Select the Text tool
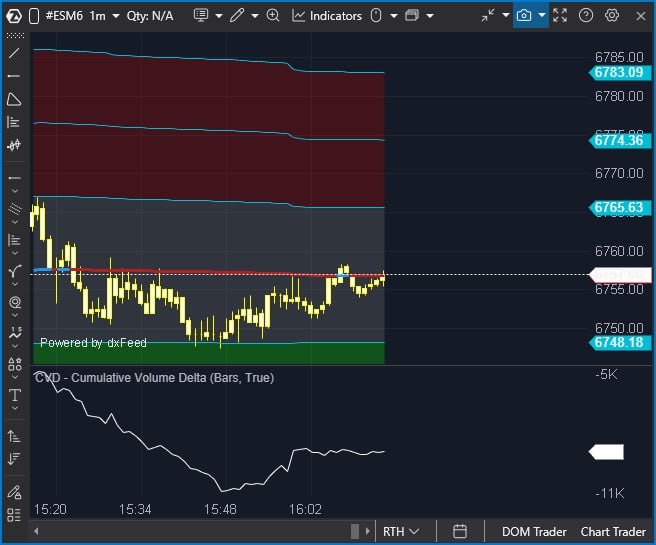This screenshot has width=656, height=545. tap(15, 395)
